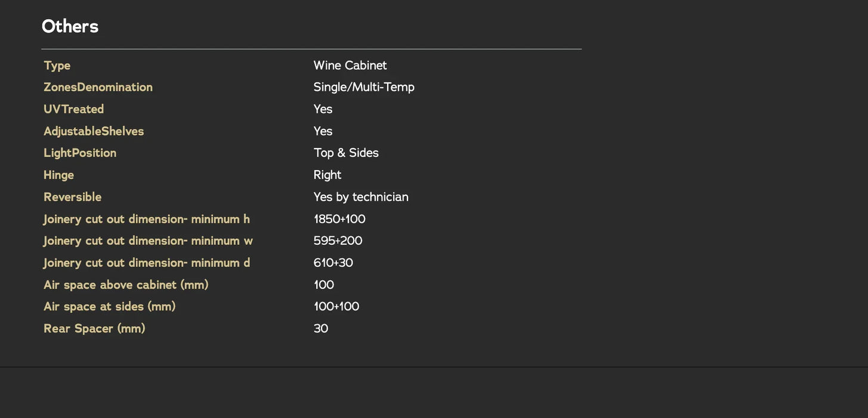Select the 100+100 air space value
Screen dimensions: 868x418
(x=336, y=307)
